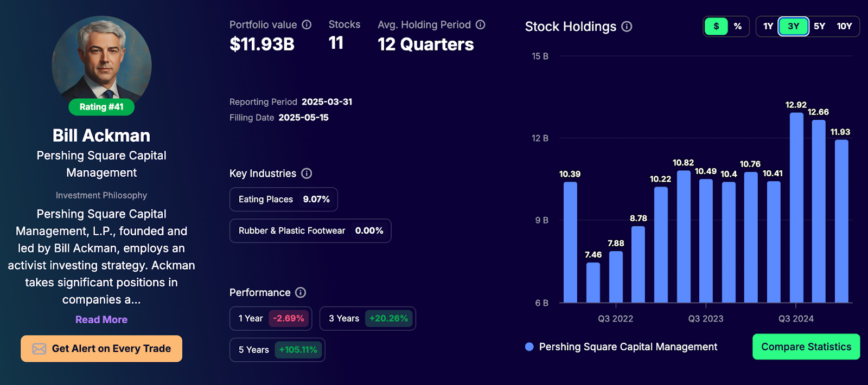868x385 pixels.
Task: Click the 3 Years +20.26% performance chip
Action: tap(368, 318)
